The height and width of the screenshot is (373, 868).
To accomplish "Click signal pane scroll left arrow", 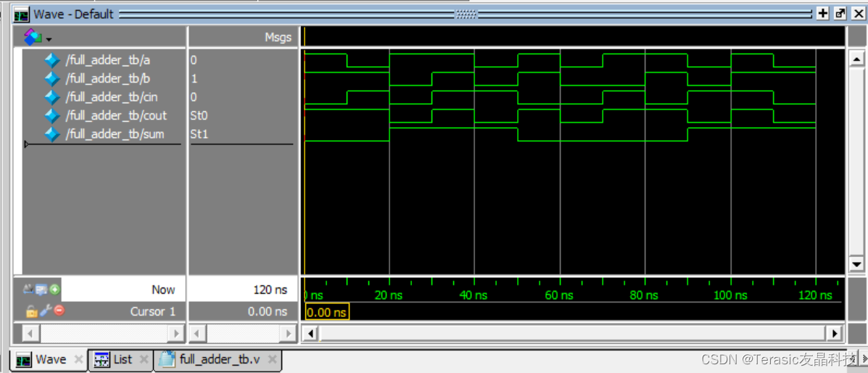I will [x=30, y=334].
